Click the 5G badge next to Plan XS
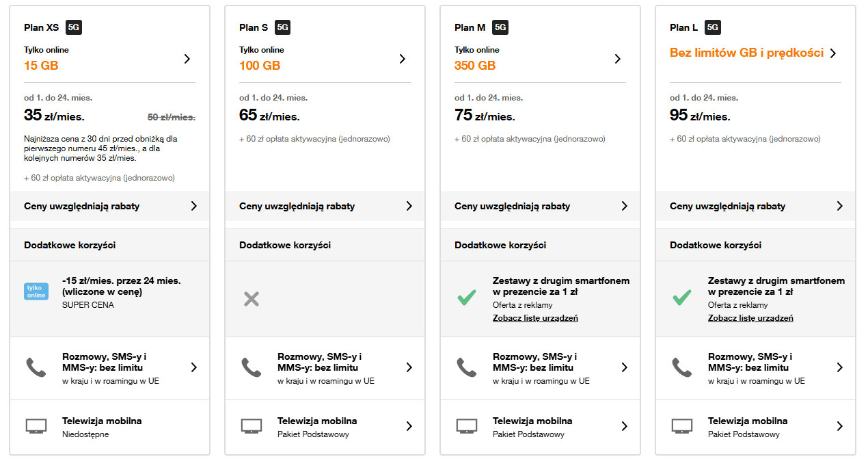 point(74,27)
